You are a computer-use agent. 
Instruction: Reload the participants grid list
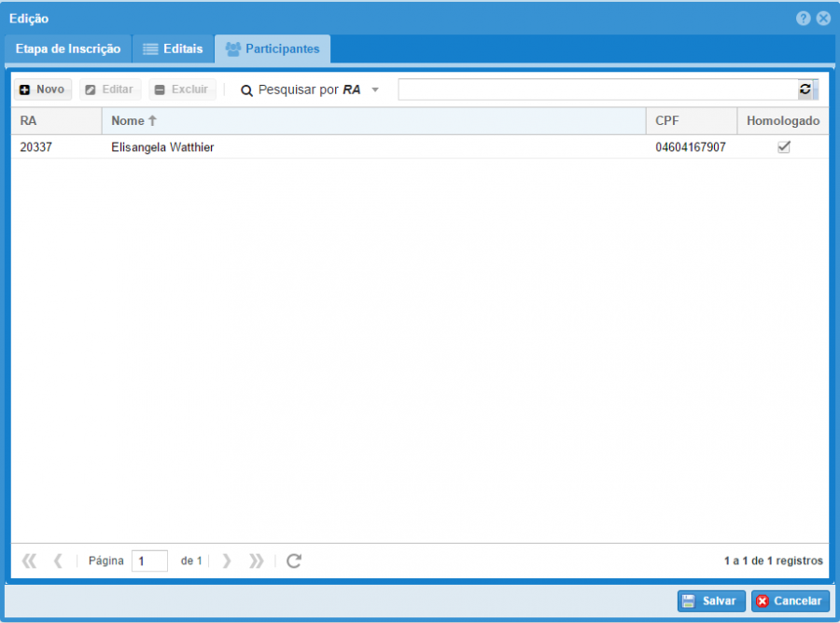(x=294, y=561)
